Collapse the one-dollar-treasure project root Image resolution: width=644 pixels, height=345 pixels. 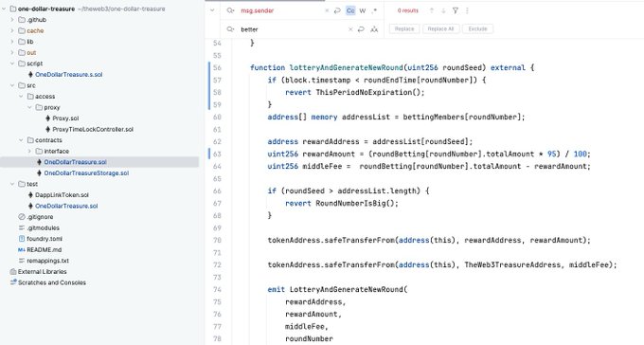(x=4, y=9)
